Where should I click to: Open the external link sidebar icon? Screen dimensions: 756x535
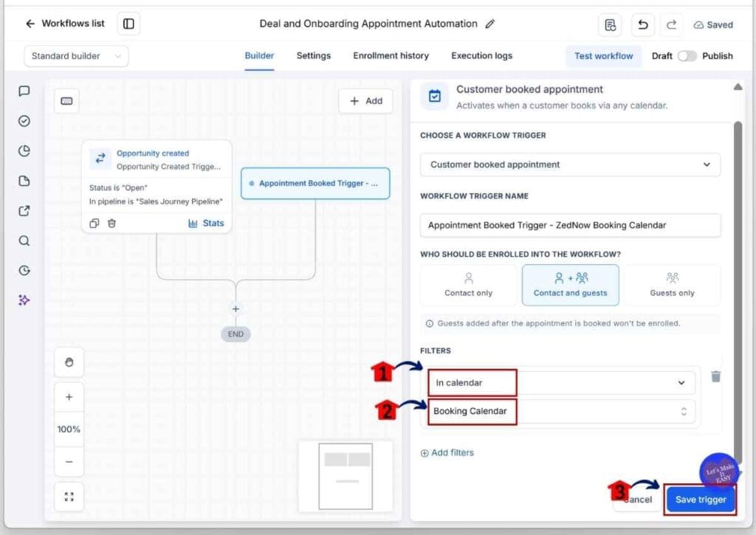coord(24,210)
